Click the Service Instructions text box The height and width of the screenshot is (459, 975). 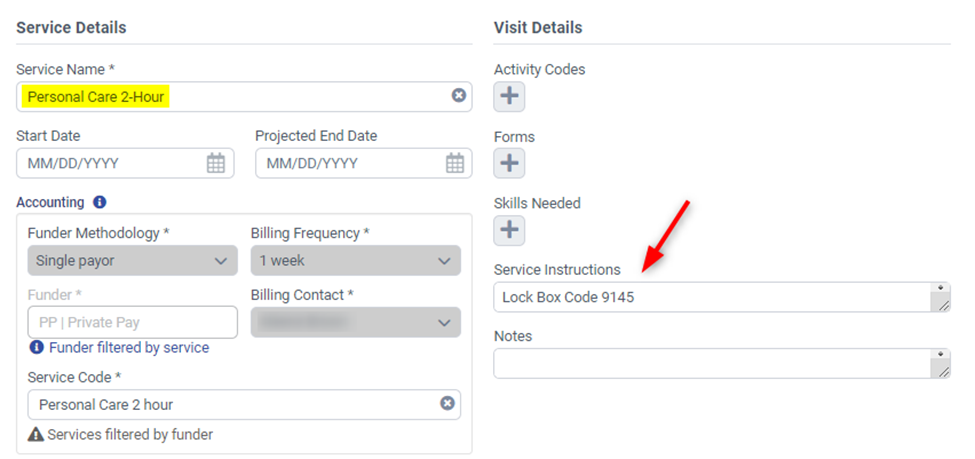[x=710, y=297]
